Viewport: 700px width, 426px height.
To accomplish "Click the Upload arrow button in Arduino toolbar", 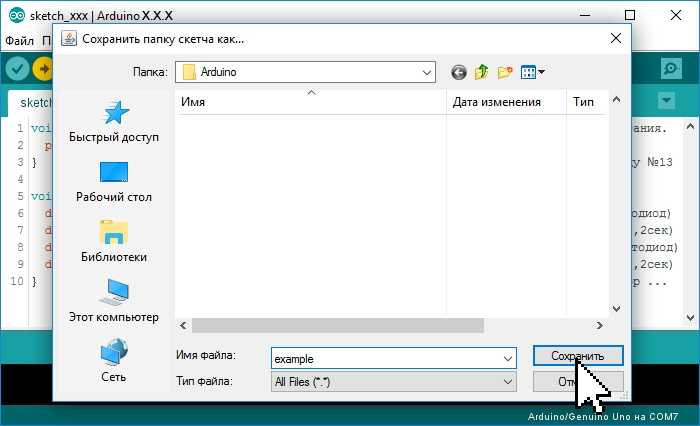I will click(43, 69).
